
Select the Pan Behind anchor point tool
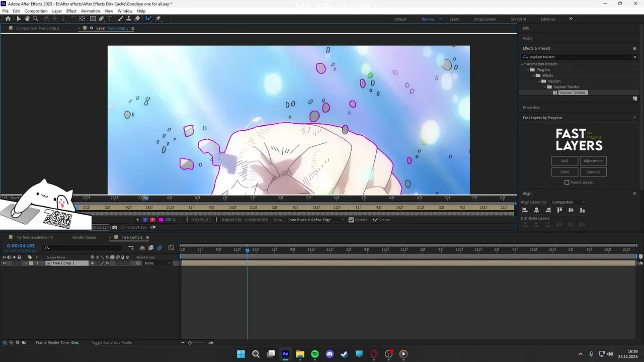[83, 19]
